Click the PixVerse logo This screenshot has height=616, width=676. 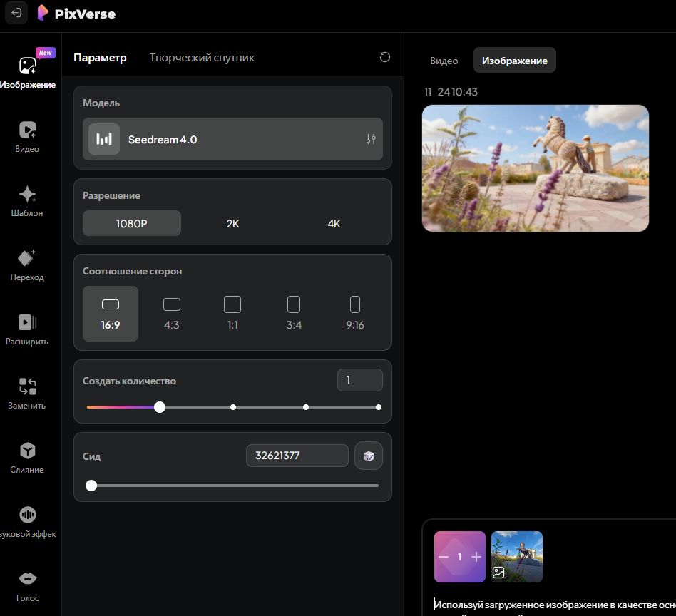pos(77,14)
